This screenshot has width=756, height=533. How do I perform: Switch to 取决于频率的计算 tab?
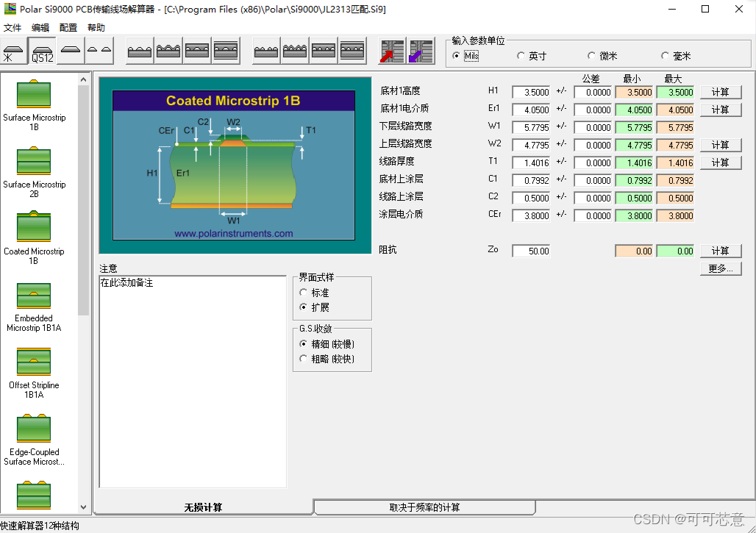click(x=424, y=507)
